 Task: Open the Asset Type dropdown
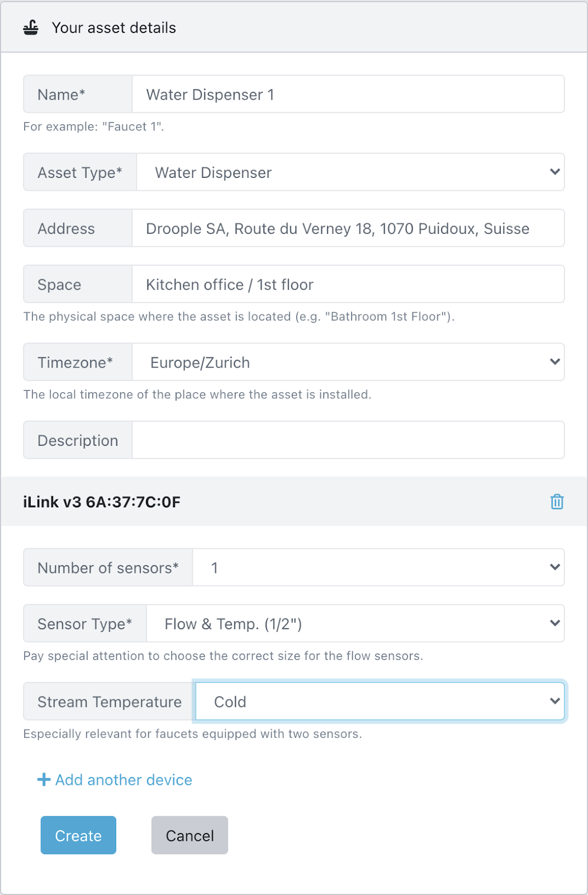(350, 172)
